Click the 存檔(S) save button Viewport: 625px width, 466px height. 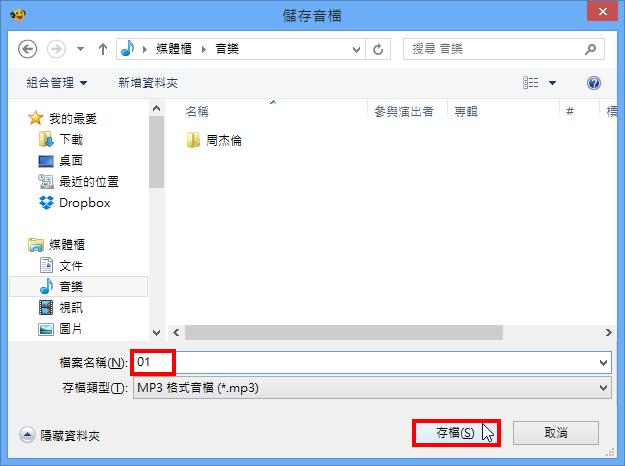pyautogui.click(x=456, y=433)
